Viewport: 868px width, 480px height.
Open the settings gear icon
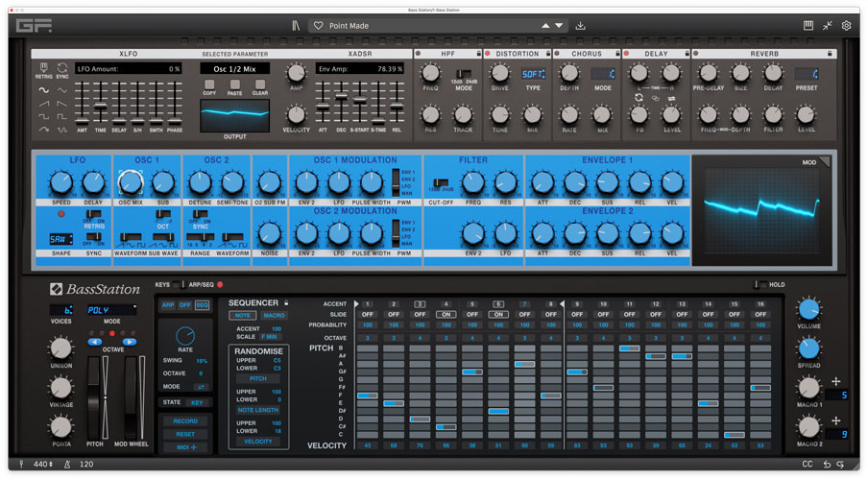847,26
